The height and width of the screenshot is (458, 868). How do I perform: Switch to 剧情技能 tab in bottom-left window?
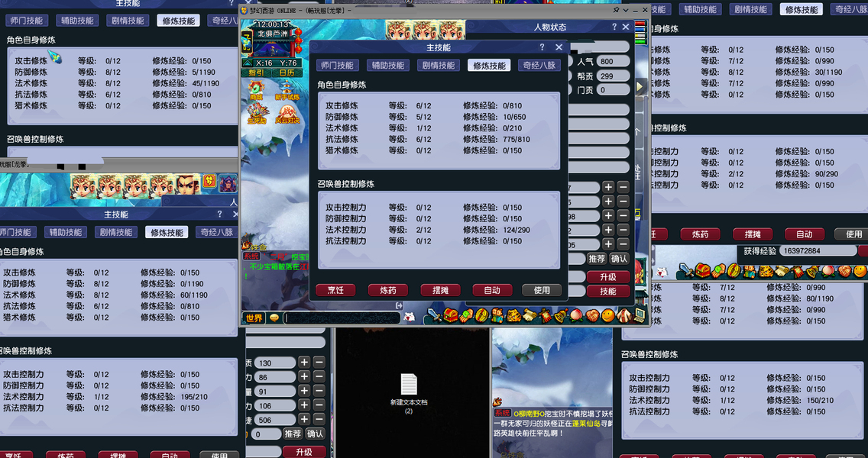[116, 232]
